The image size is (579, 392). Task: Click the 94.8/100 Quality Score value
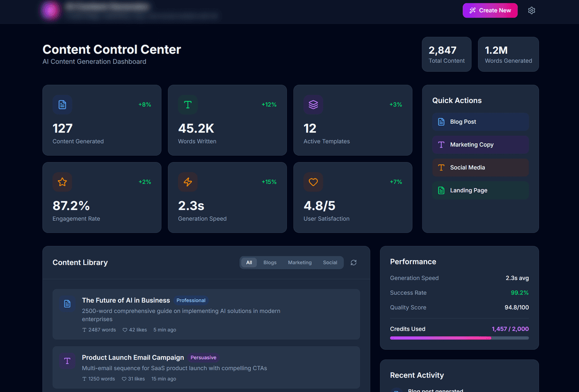[x=517, y=307]
